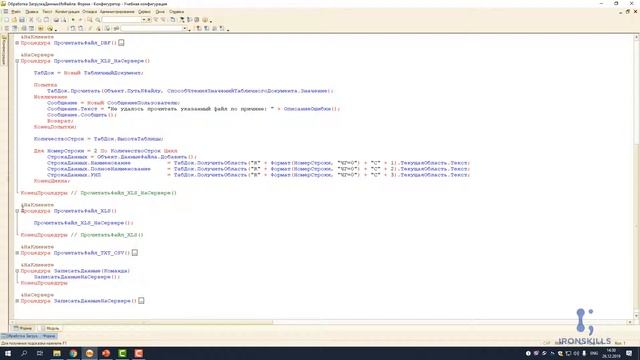Expand the collapsed ЗаписатьДанныеНаСервере procedure

pyautogui.click(x=17, y=301)
